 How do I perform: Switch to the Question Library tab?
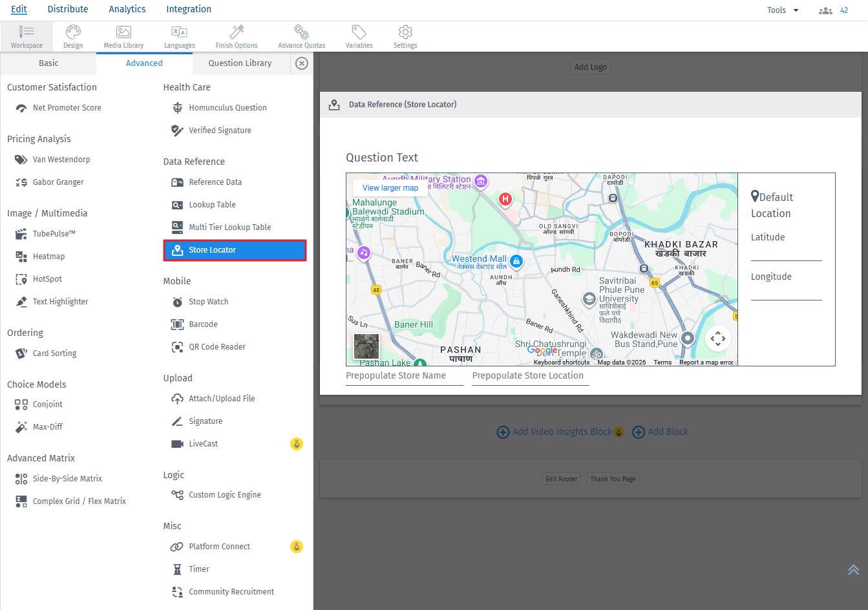(x=240, y=63)
